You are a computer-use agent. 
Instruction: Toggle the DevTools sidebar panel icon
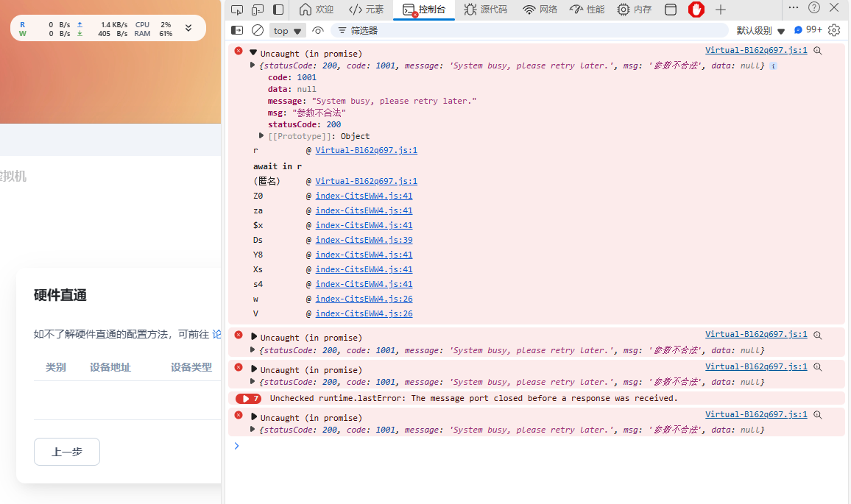coord(278,10)
